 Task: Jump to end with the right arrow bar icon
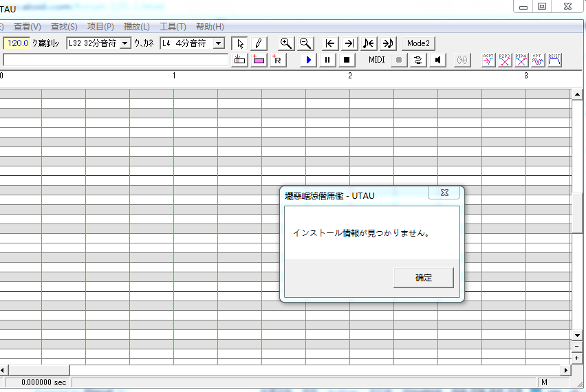coord(349,43)
